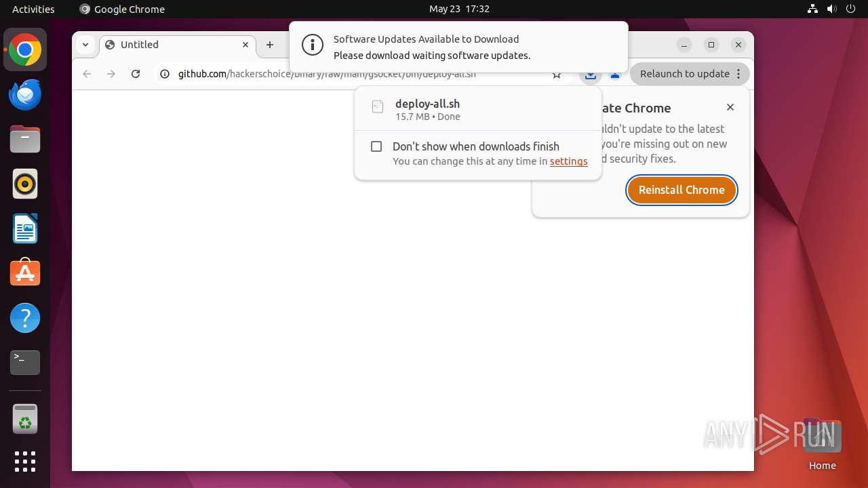
Task: Bookmark this page with star icon
Action: point(557,75)
